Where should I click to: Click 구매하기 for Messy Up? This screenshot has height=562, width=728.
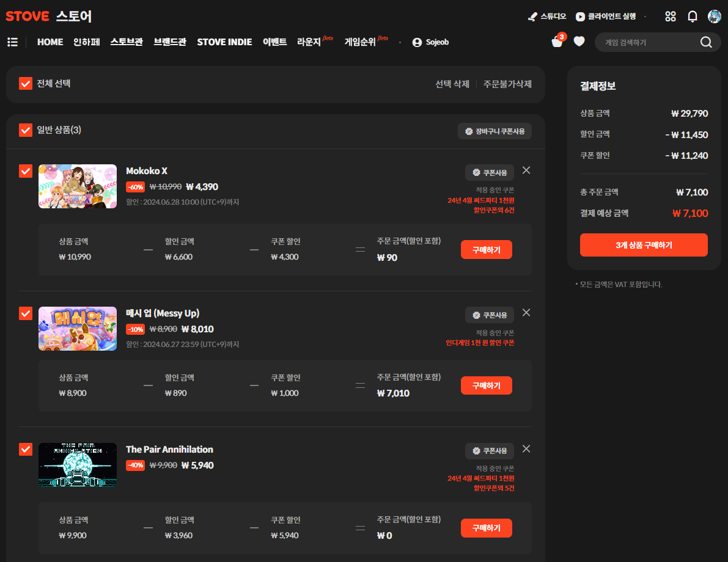point(486,385)
